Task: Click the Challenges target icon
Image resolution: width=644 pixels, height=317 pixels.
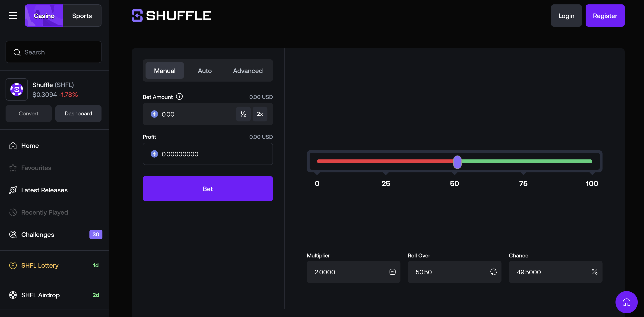Action: 13,235
